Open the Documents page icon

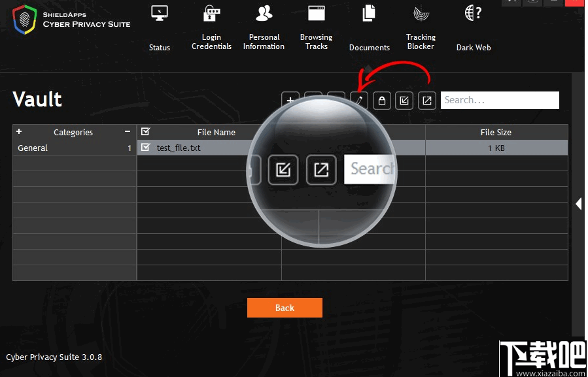coord(368,13)
